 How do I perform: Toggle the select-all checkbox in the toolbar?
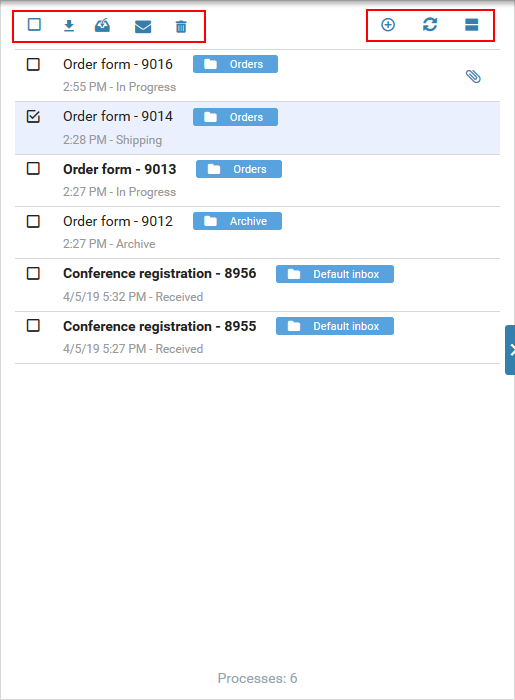click(34, 24)
